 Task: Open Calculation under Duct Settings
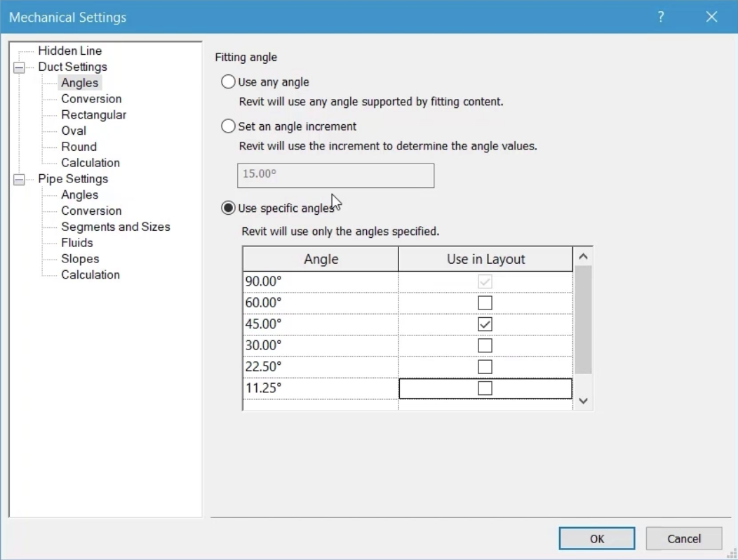point(90,163)
